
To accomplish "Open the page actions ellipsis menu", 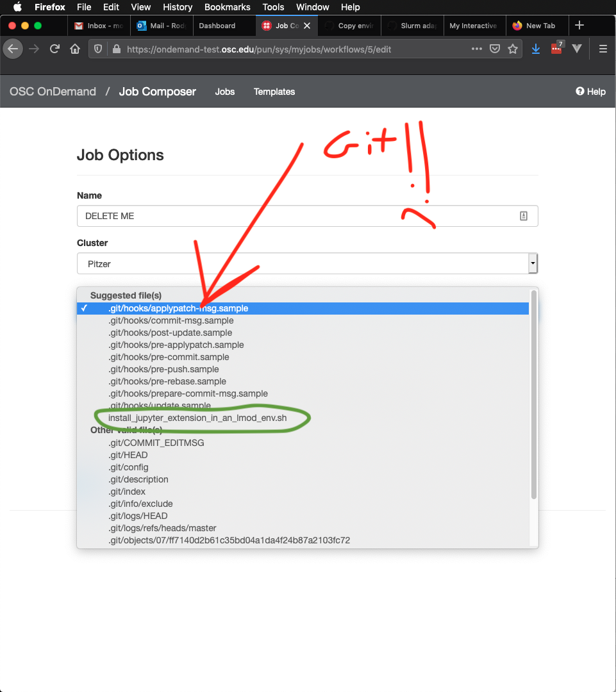I will click(477, 48).
